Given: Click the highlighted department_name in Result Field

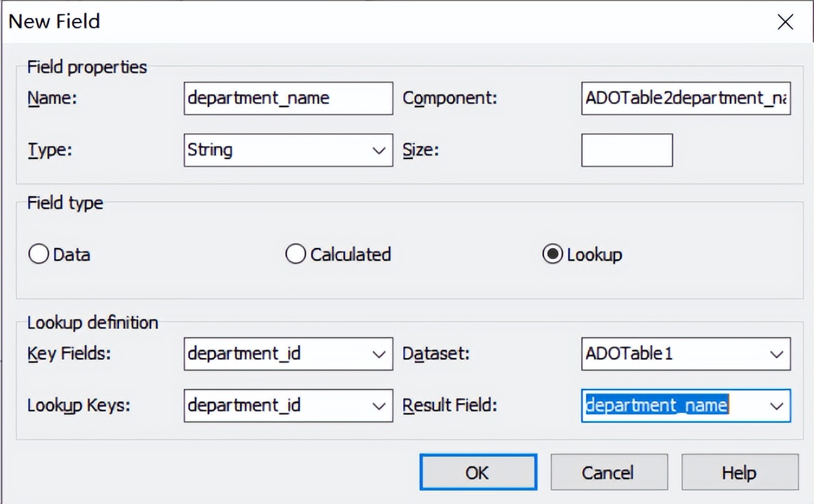Looking at the screenshot, I should (656, 405).
